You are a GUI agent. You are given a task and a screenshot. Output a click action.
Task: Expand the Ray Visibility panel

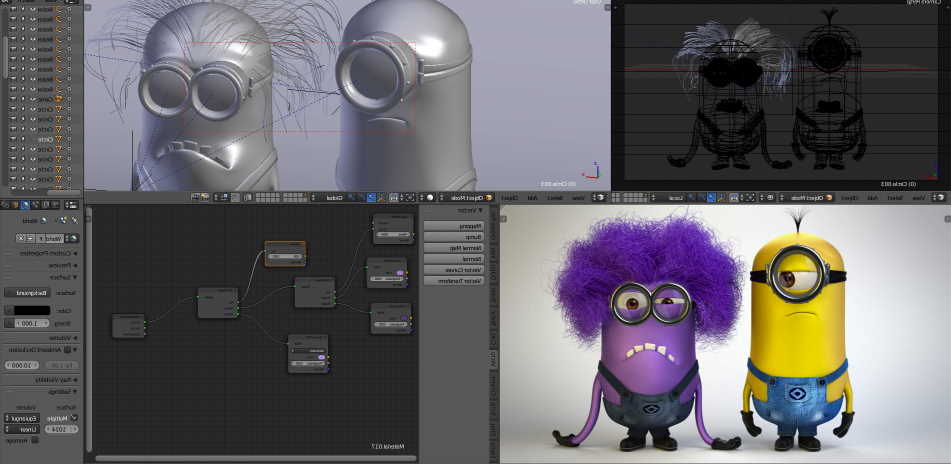click(56, 380)
